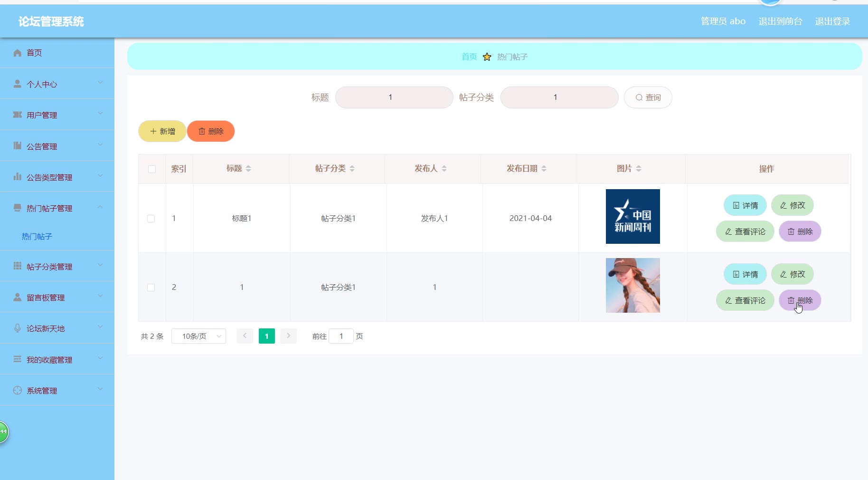Sort the table by 发布日期 column
This screenshot has width=868, height=480.
(544, 169)
